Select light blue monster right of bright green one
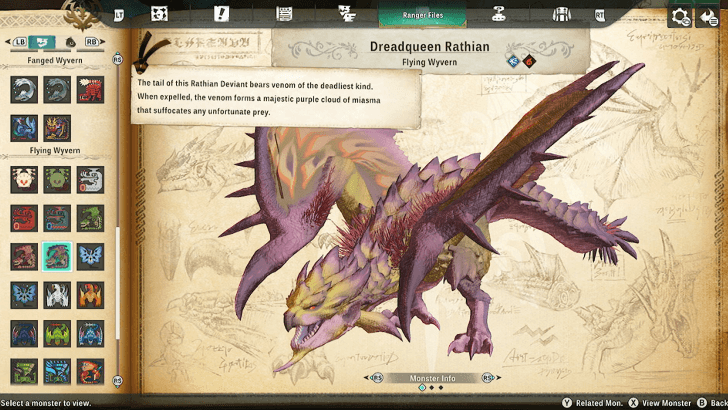This screenshot has width=728, height=410. click(x=91, y=334)
